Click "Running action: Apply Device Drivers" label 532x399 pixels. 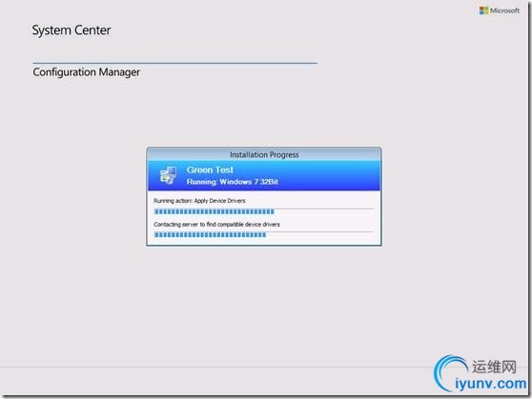(x=199, y=201)
